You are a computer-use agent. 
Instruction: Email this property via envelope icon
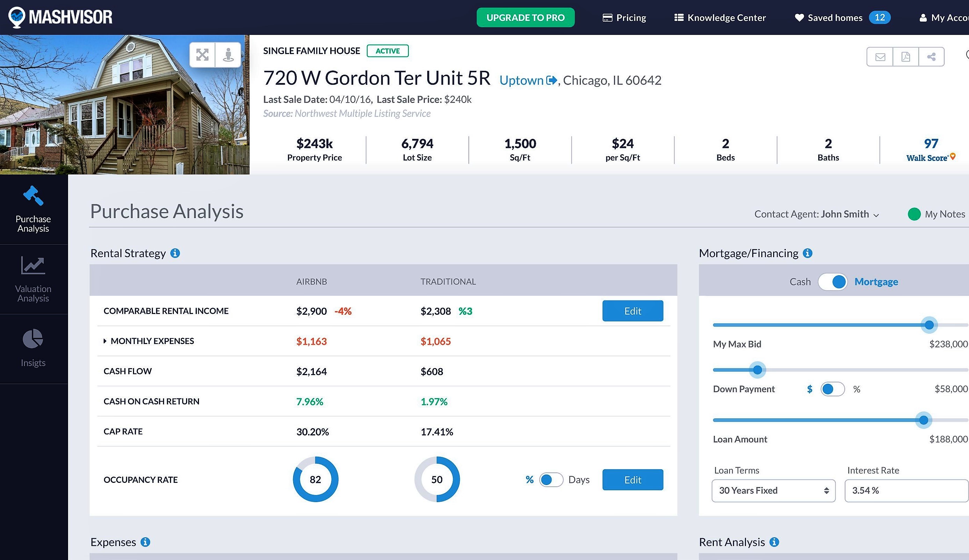[880, 57]
